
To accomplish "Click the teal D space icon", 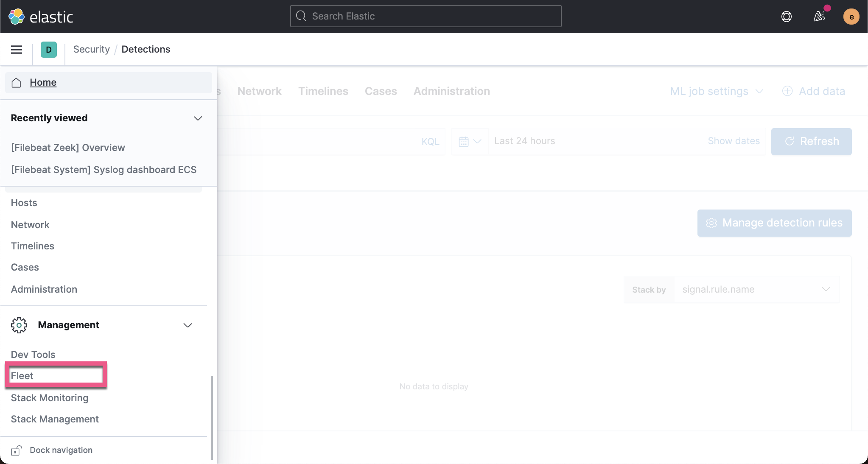I will (48, 49).
